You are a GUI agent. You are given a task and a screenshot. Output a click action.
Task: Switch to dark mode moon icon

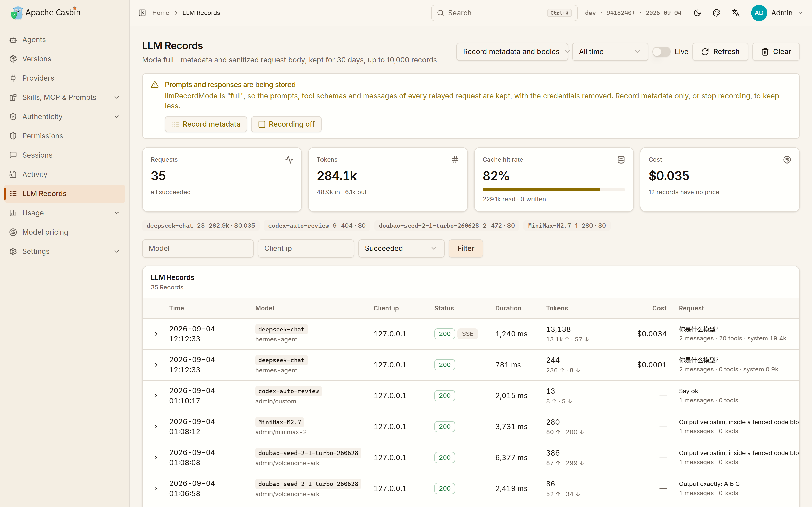[x=697, y=13]
